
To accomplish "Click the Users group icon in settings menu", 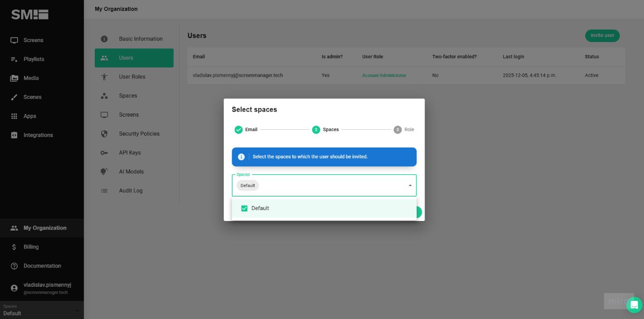I will [x=104, y=58].
